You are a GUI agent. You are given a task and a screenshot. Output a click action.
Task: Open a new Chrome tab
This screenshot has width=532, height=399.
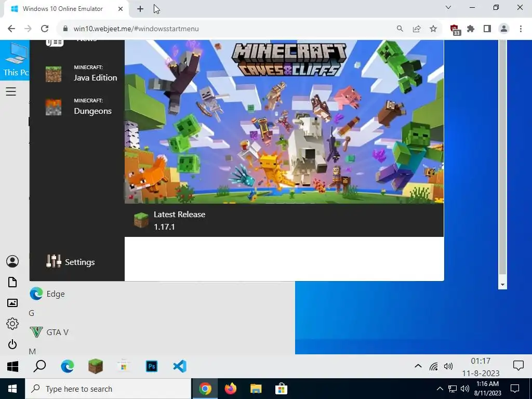coord(140,9)
